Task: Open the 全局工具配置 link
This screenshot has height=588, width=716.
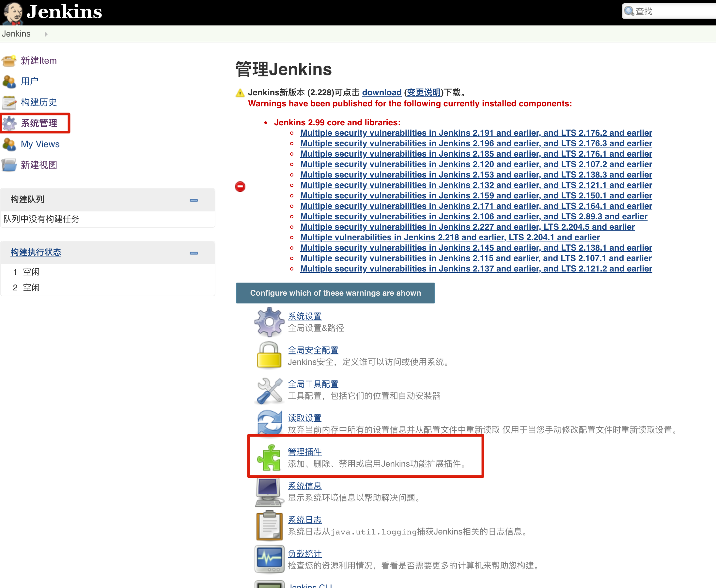Action: point(313,384)
